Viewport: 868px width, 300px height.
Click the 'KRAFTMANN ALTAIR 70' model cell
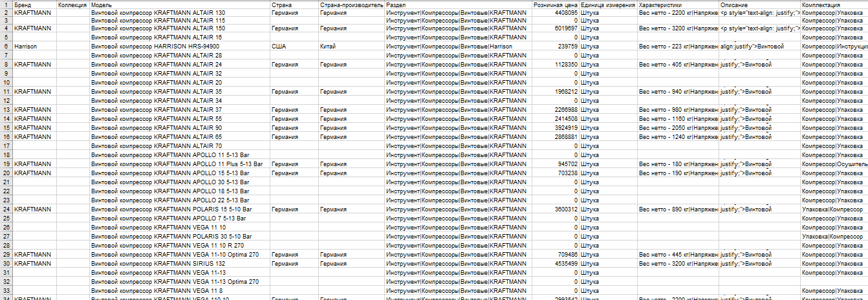point(180,146)
